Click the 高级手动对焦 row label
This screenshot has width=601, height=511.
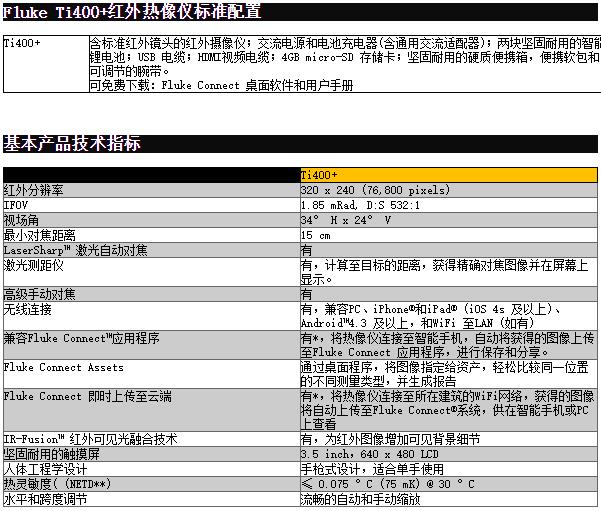click(39, 294)
